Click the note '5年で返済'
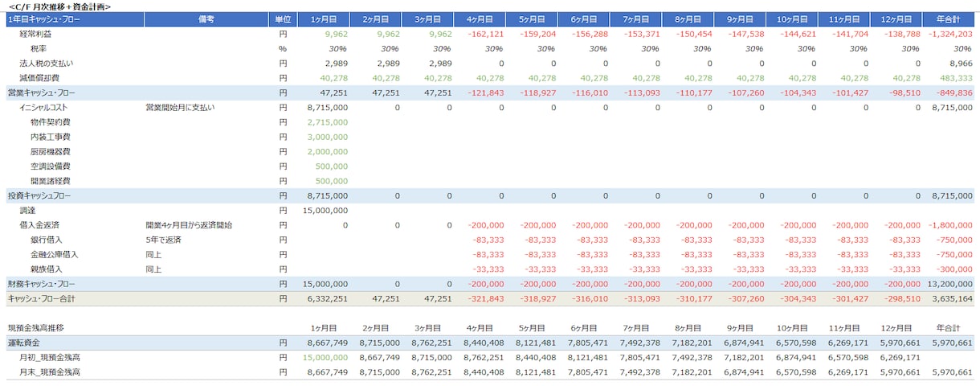Image resolution: width=980 pixels, height=386 pixels. coord(163,240)
